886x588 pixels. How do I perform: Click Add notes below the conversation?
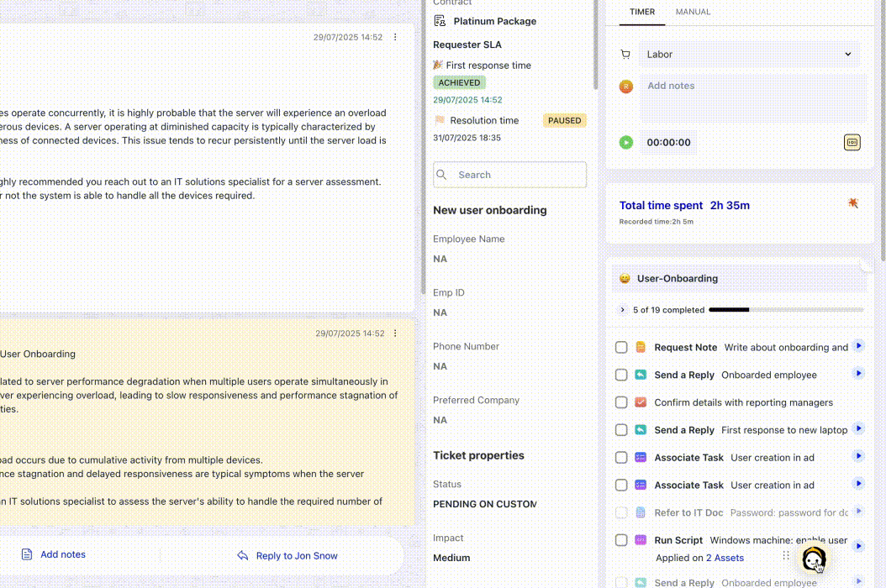point(53,554)
